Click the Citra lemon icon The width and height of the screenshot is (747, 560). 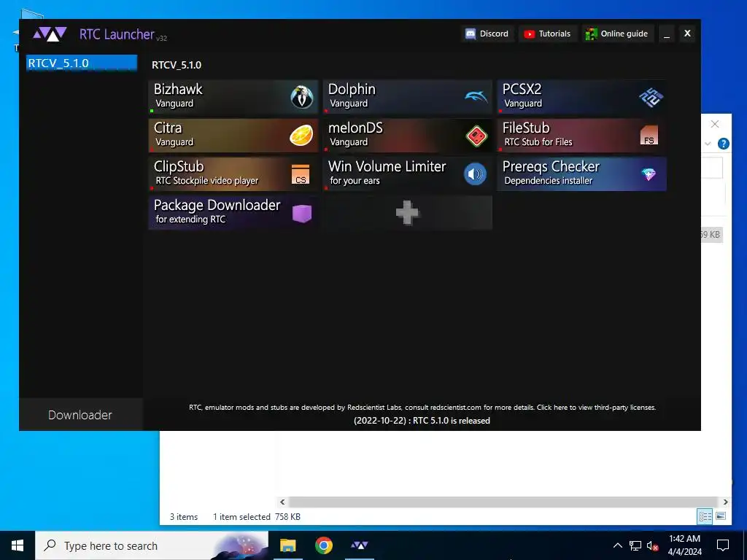coord(301,136)
